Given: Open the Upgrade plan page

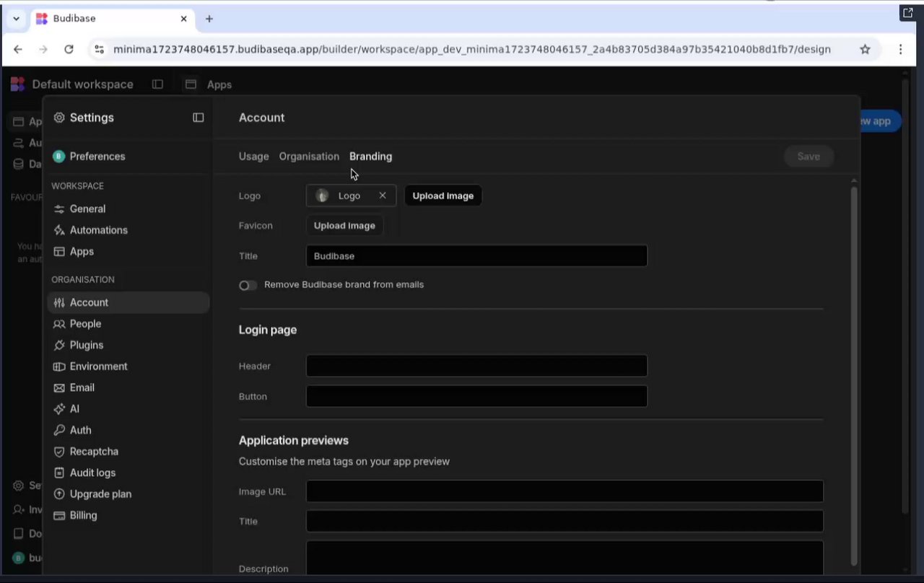Looking at the screenshot, I should pyautogui.click(x=128, y=494).
